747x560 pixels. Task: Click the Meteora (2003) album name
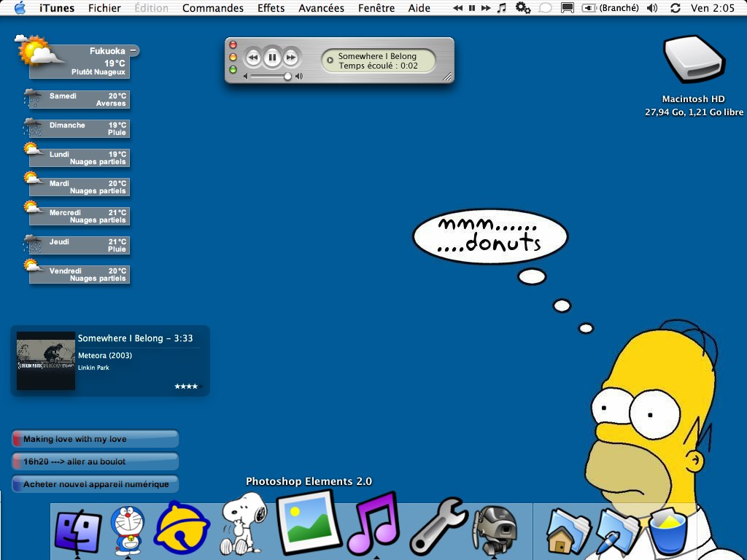[105, 355]
